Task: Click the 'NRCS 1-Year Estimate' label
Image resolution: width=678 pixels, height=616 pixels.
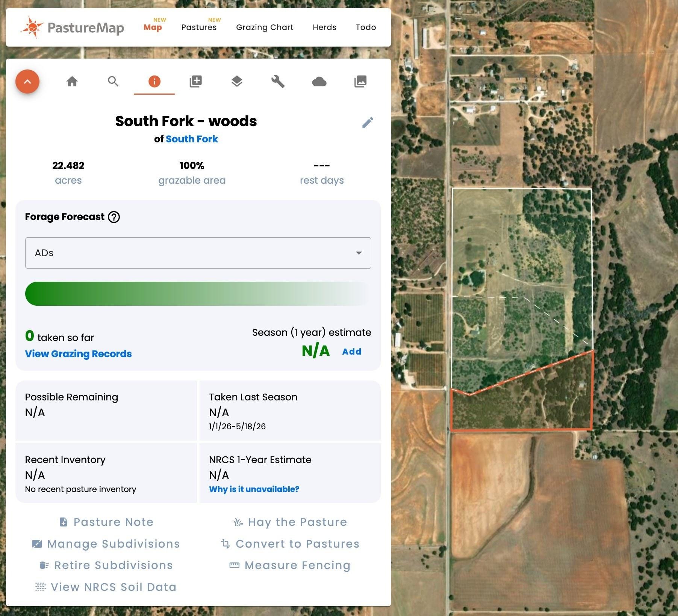Action: click(x=260, y=460)
